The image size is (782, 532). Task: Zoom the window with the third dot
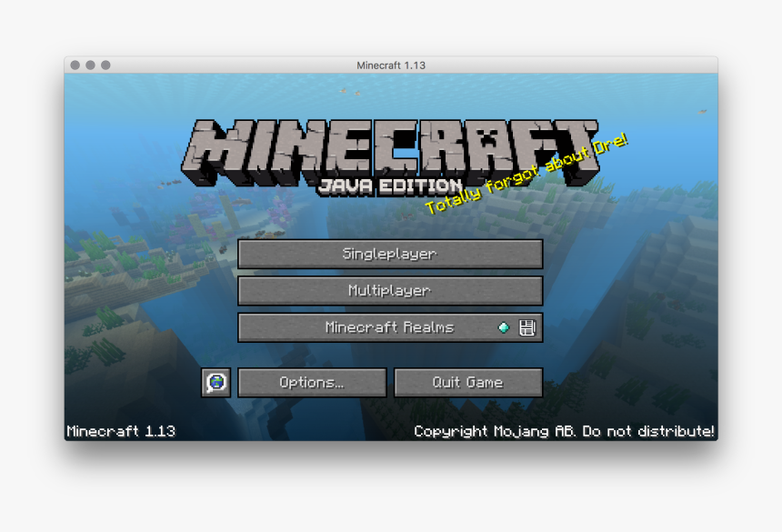(x=105, y=65)
